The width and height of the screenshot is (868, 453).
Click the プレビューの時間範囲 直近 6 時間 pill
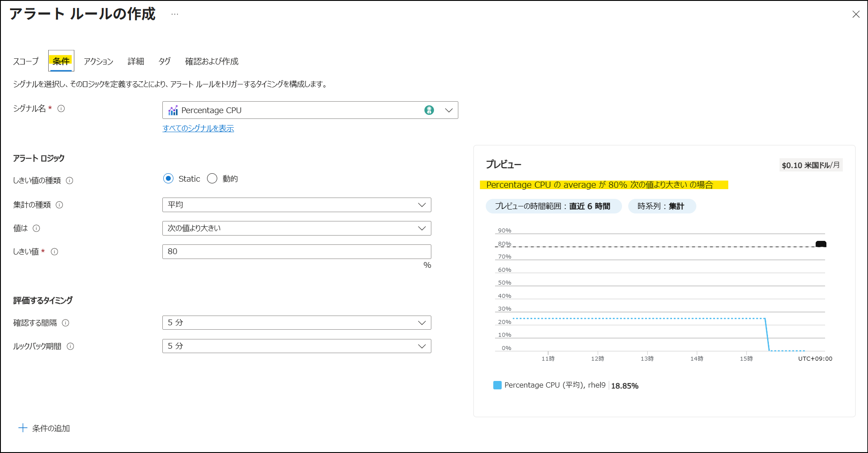pyautogui.click(x=553, y=206)
